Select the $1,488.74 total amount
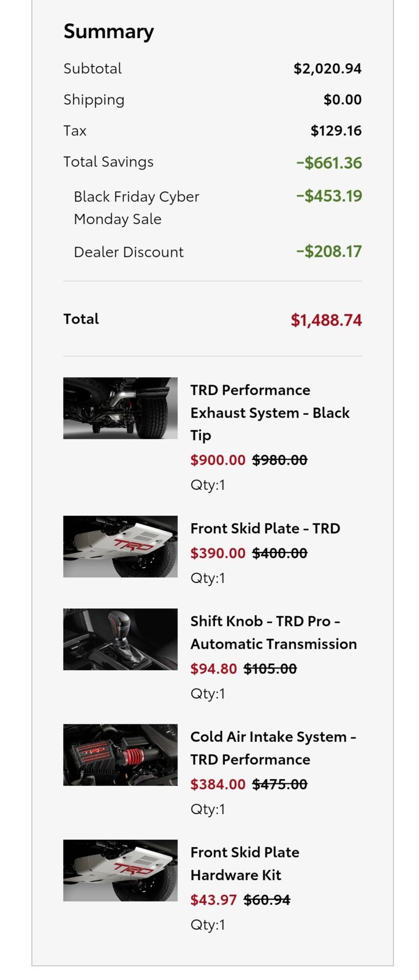Image resolution: width=419 pixels, height=980 pixels. [x=326, y=320]
